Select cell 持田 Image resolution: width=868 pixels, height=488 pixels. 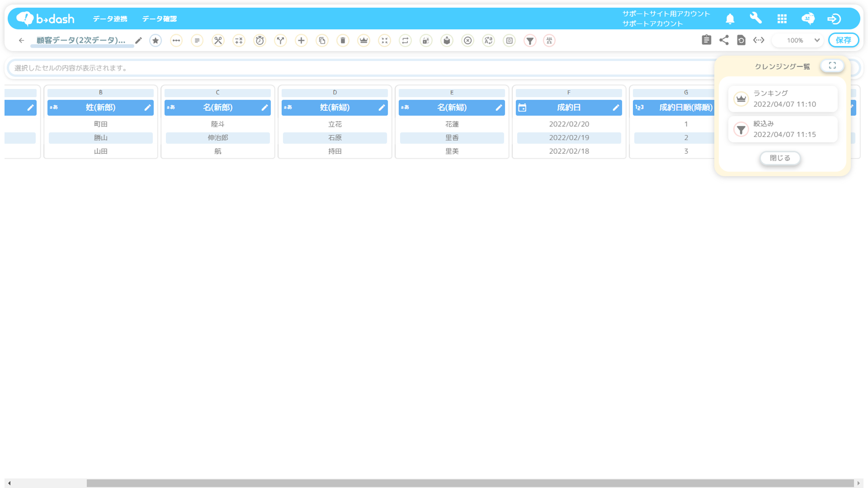[335, 151]
